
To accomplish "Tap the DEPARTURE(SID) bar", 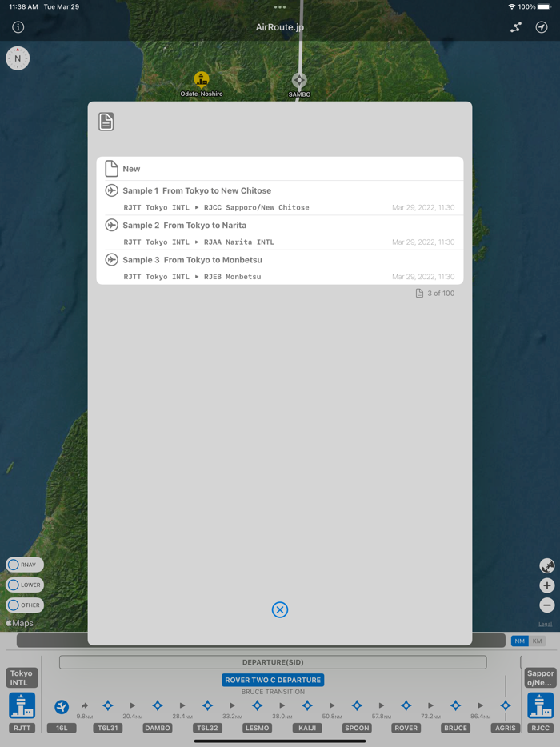I will pos(273,662).
